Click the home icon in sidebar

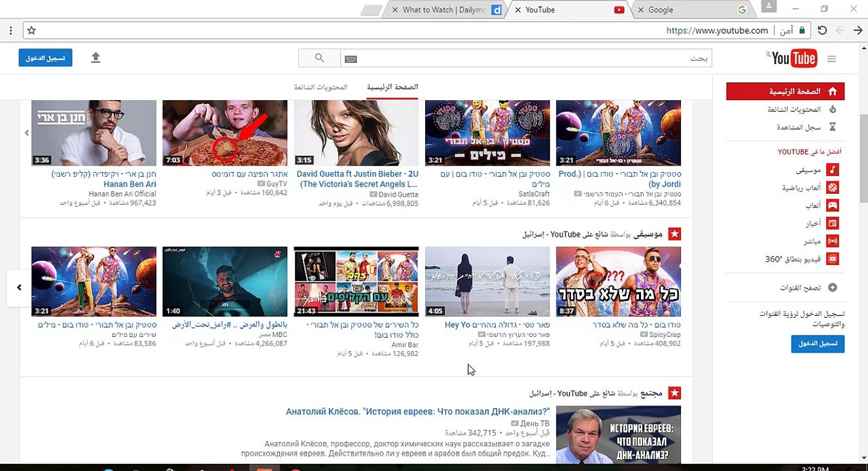click(832, 92)
